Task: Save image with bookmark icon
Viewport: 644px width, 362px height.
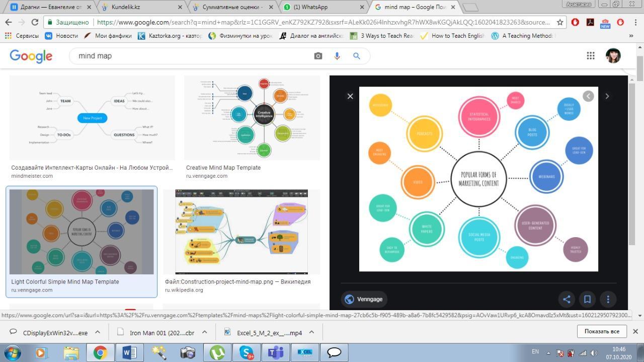Action: point(587,299)
